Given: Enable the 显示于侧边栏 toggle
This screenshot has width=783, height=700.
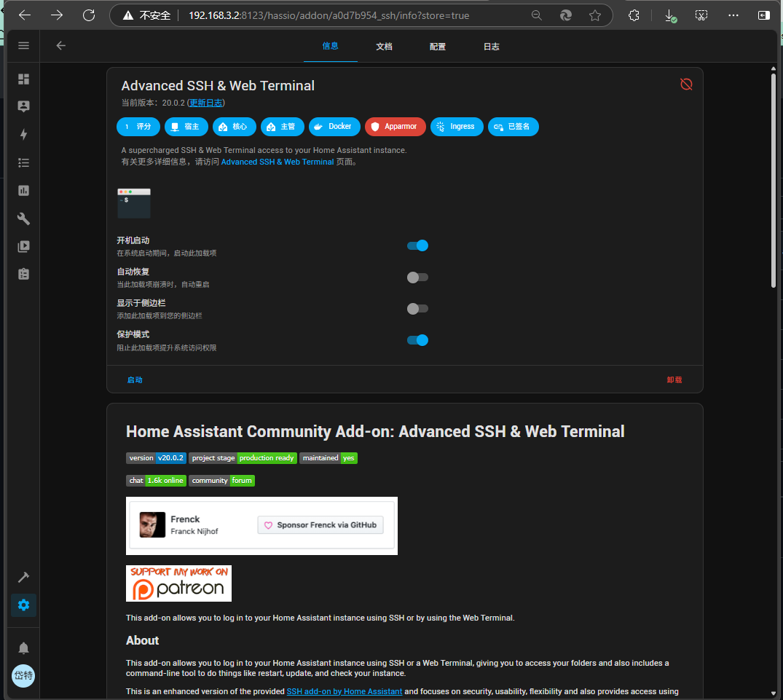Looking at the screenshot, I should (417, 309).
